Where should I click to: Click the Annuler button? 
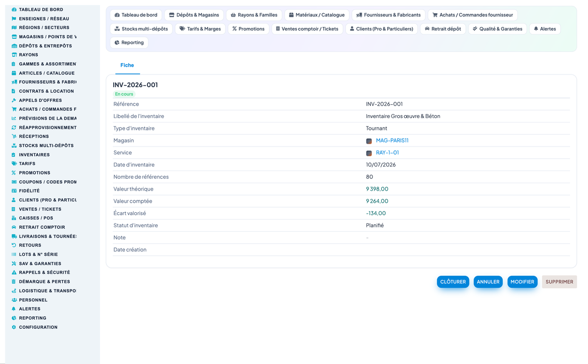click(x=488, y=282)
